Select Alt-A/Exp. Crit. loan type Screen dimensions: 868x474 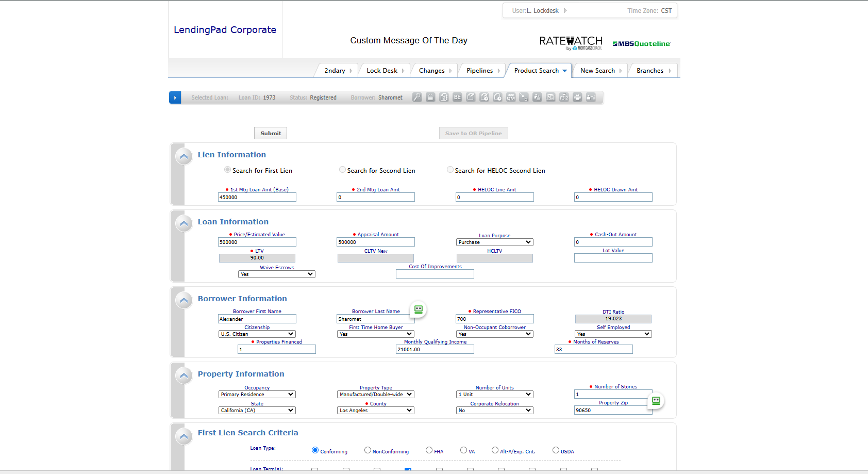click(x=495, y=450)
